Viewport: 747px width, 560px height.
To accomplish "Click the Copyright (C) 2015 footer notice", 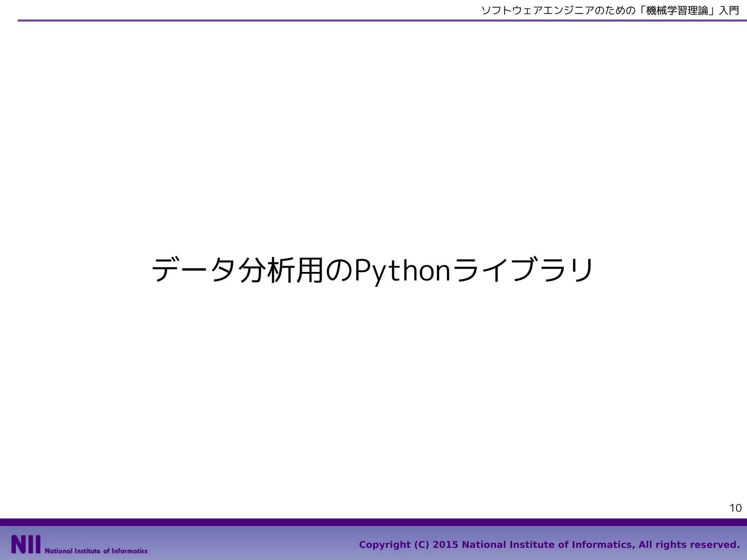I will [x=549, y=545].
